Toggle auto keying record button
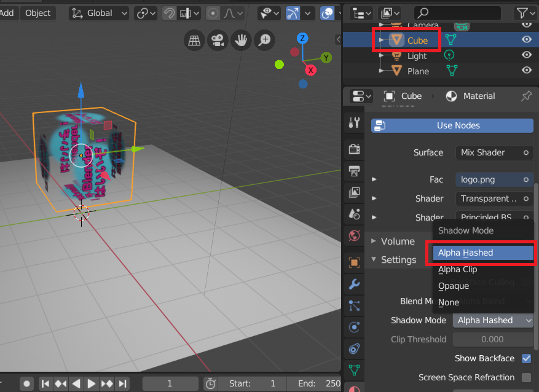 click(x=26, y=383)
